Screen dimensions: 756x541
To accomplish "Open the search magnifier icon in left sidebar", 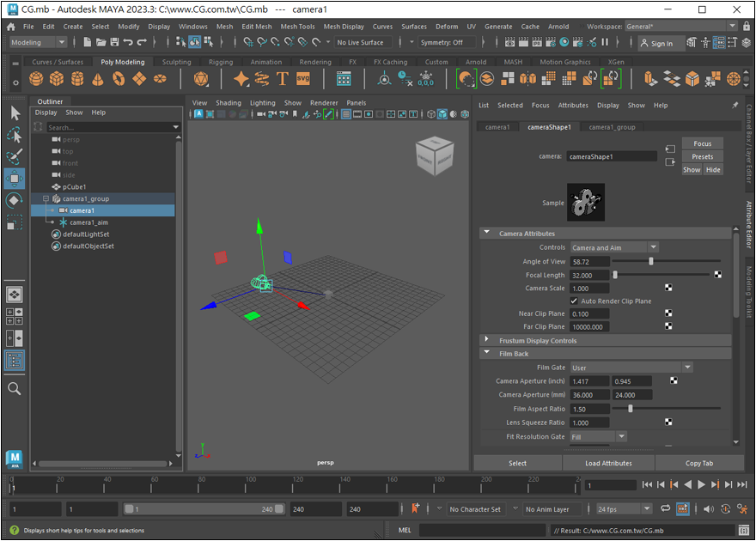I will (x=15, y=389).
